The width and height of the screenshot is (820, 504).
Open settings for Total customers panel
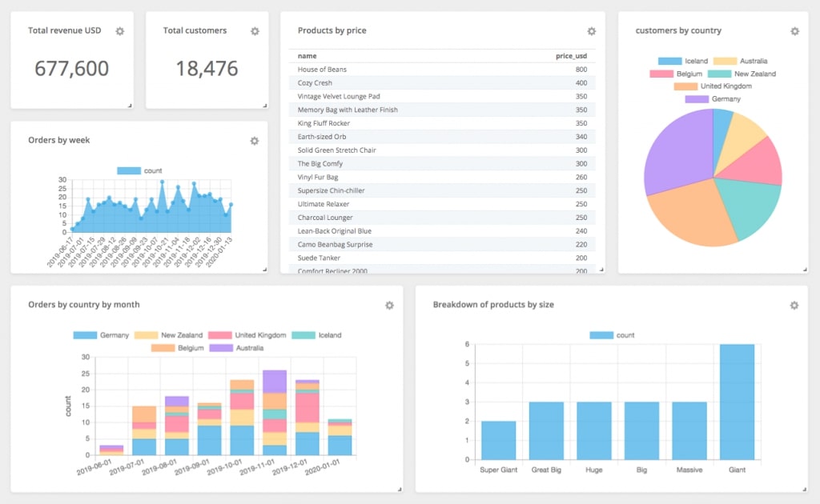(255, 30)
